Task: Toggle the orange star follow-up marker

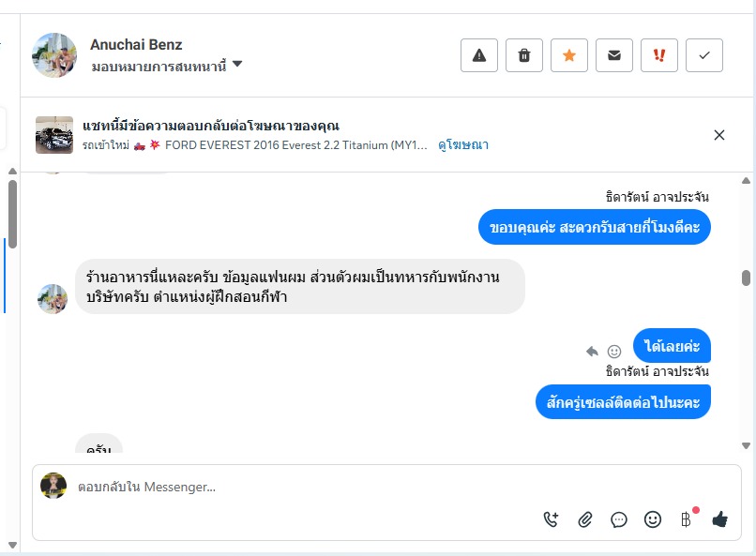Action: [569, 55]
